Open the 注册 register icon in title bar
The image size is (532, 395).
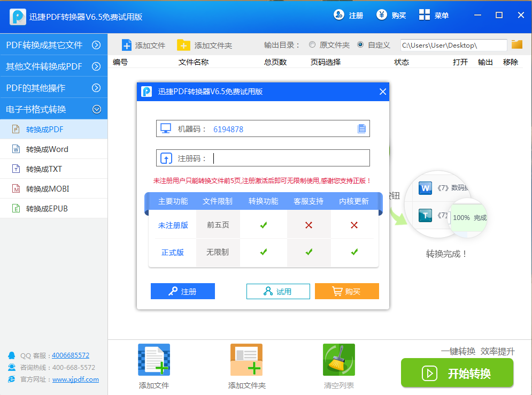pos(339,15)
